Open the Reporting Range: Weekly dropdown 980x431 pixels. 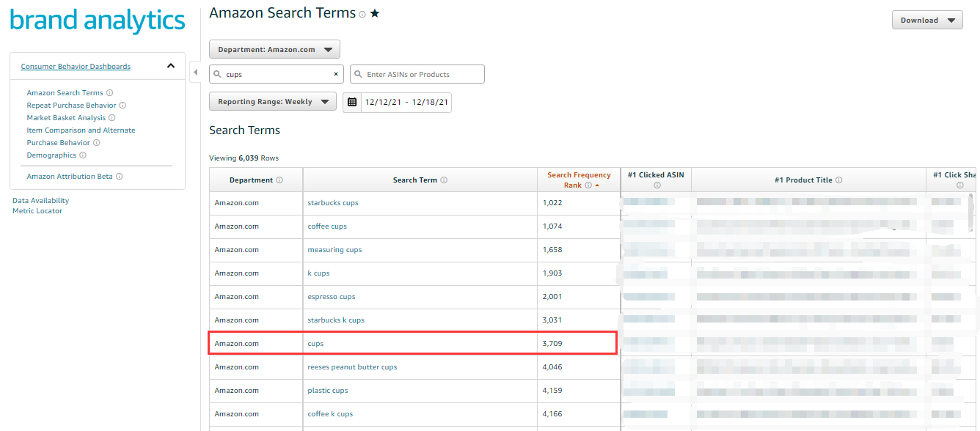(273, 102)
